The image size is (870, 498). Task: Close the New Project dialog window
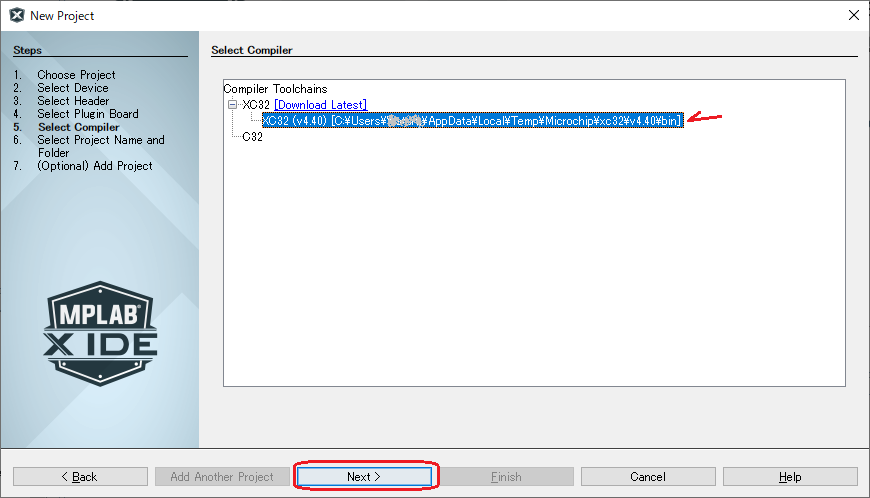coord(854,16)
